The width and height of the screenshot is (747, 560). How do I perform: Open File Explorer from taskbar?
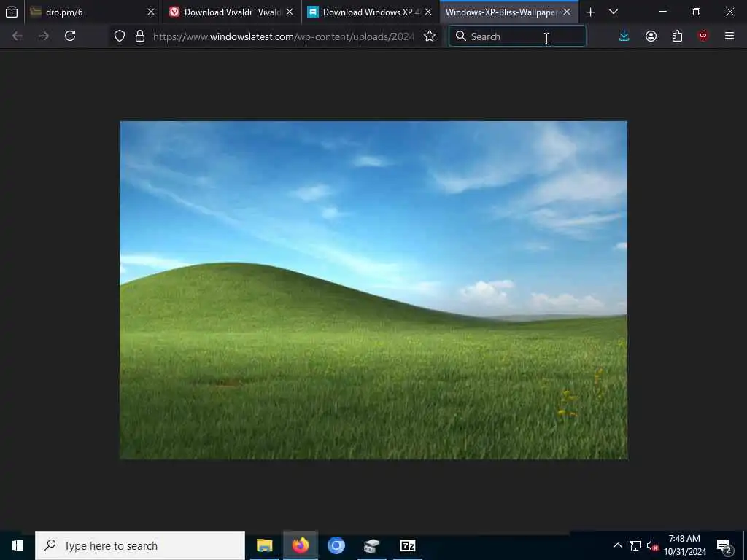[x=264, y=545]
